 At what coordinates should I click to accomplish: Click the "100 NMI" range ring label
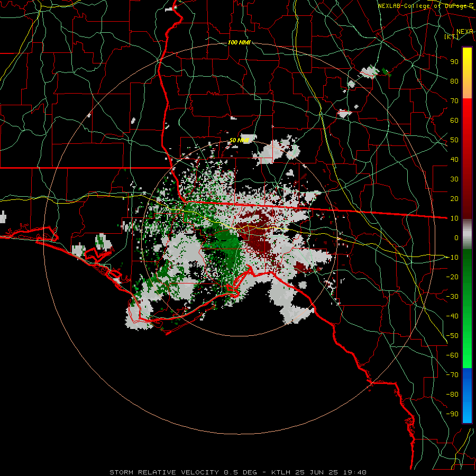[x=239, y=42]
